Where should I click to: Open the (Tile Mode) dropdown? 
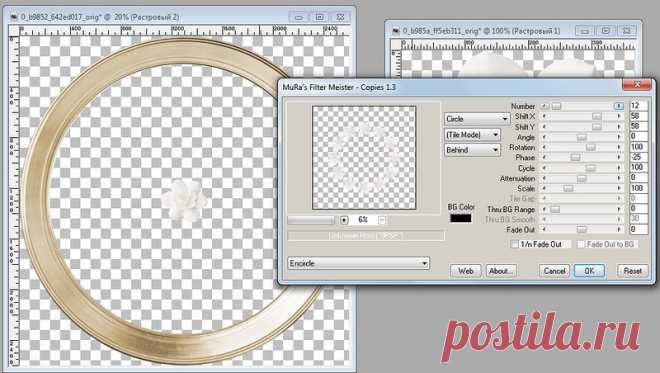point(472,135)
